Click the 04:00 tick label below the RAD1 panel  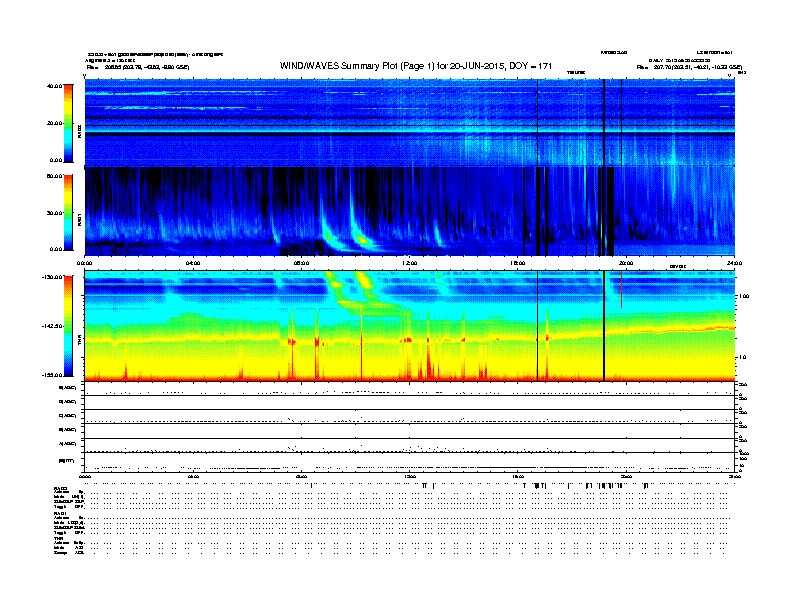(x=193, y=263)
